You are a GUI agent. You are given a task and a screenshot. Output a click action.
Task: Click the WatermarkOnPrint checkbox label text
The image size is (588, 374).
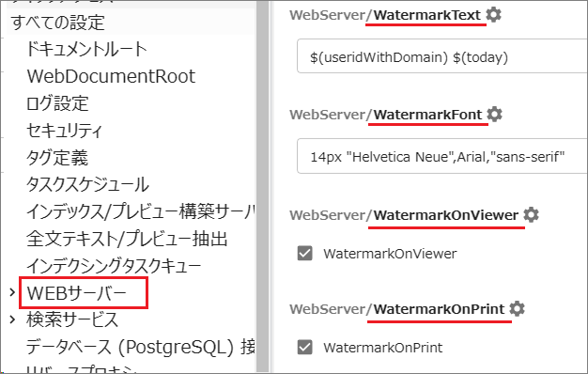(x=383, y=348)
